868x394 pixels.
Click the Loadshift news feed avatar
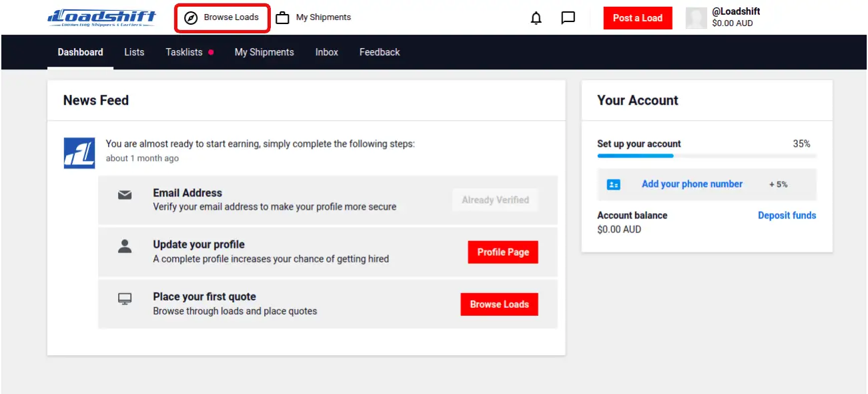[79, 153]
